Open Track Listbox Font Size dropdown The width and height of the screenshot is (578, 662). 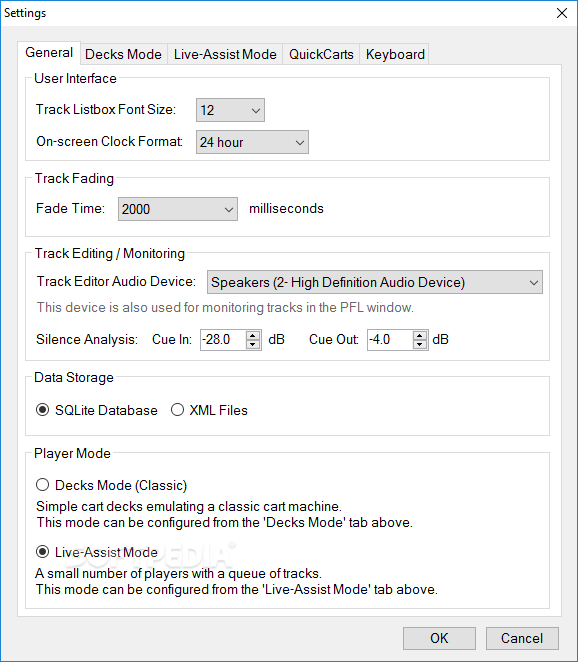[230, 110]
